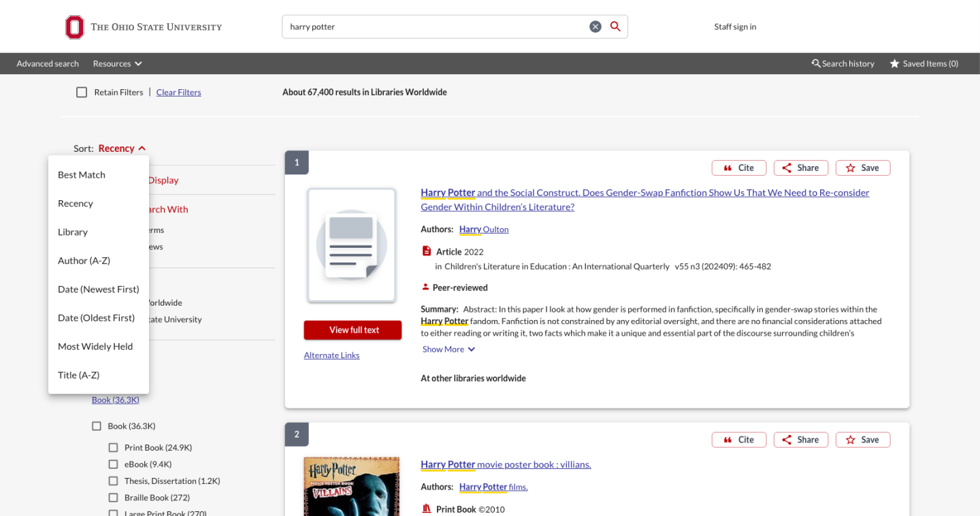
Task: Sort by Date (Newest First)
Action: pyautogui.click(x=99, y=289)
